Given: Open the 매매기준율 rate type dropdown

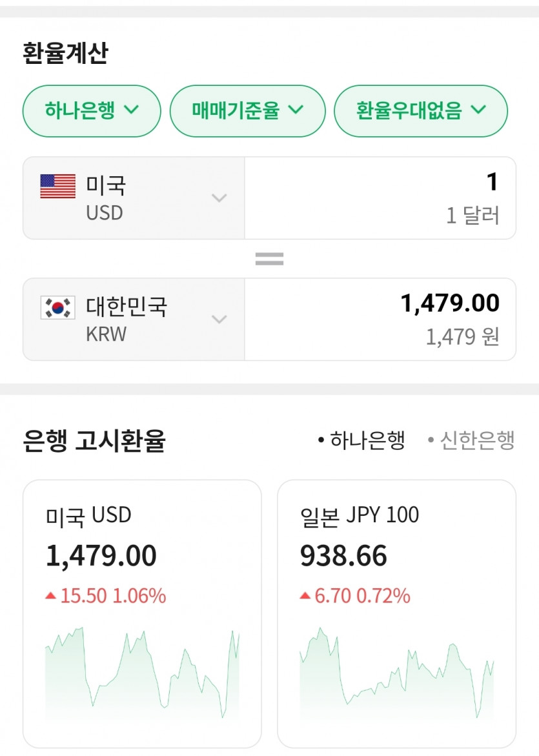Looking at the screenshot, I should 247,111.
